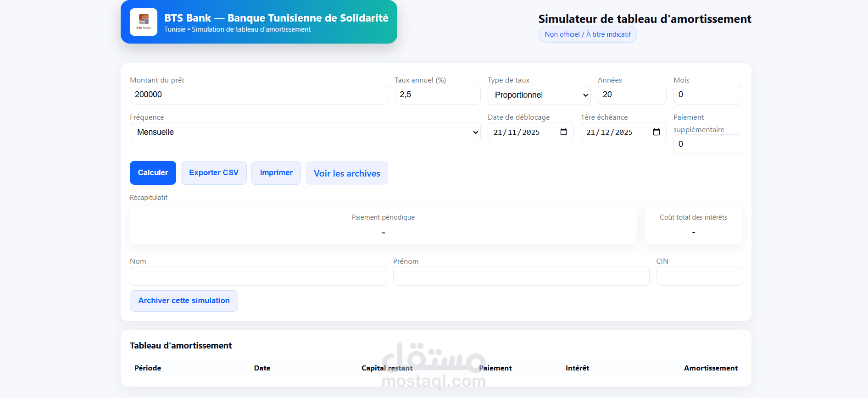Open calendar picker for Date de déblocage

[x=563, y=132]
